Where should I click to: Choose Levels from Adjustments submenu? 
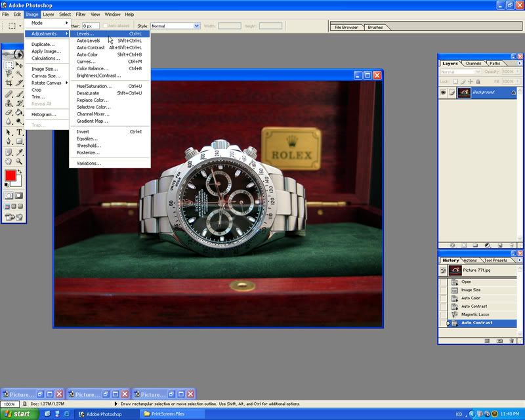click(110, 34)
